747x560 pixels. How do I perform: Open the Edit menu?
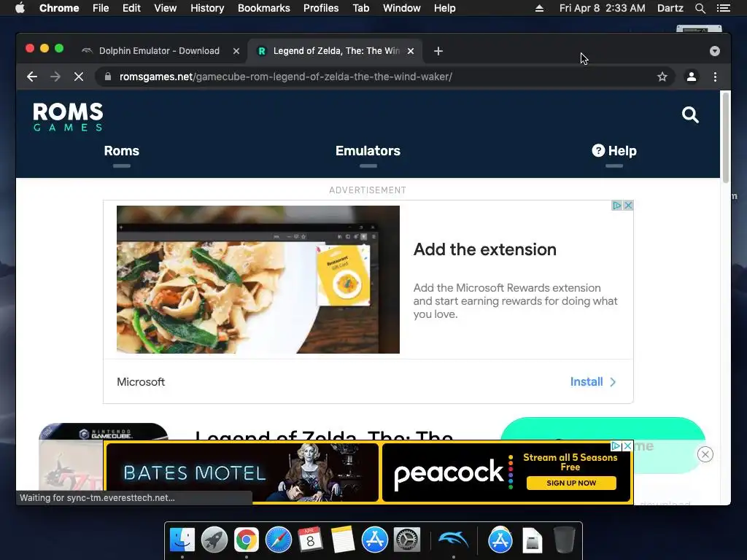tap(131, 8)
